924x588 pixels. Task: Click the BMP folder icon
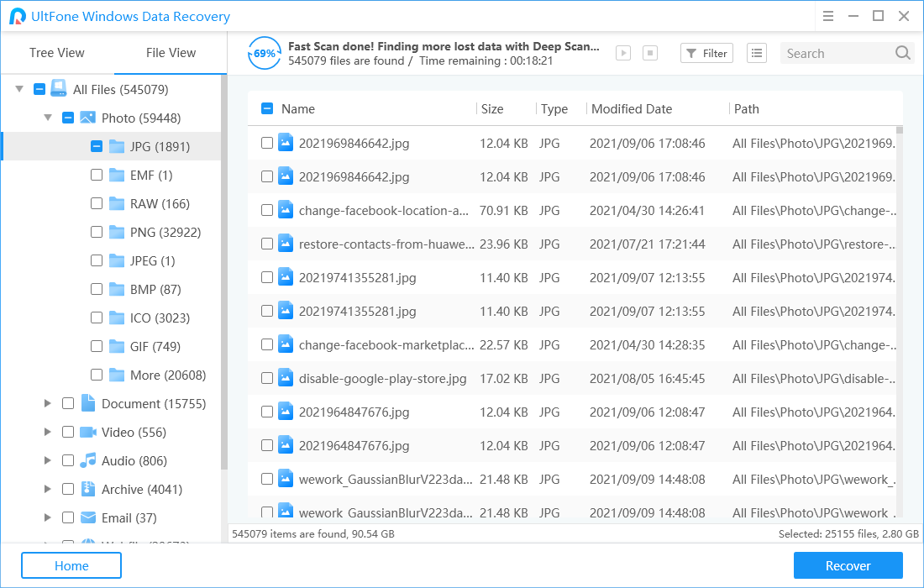117,289
